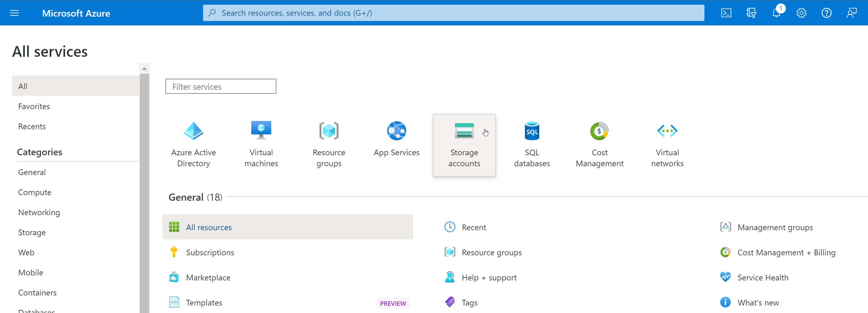Click the Tags purple tag icon
This screenshot has width=868, height=313.
click(x=450, y=302)
